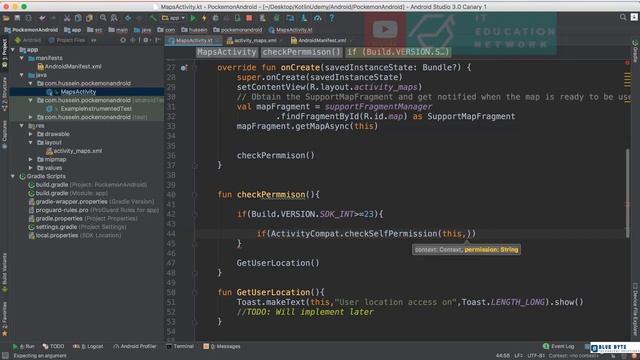Expand the values folder

point(31,168)
